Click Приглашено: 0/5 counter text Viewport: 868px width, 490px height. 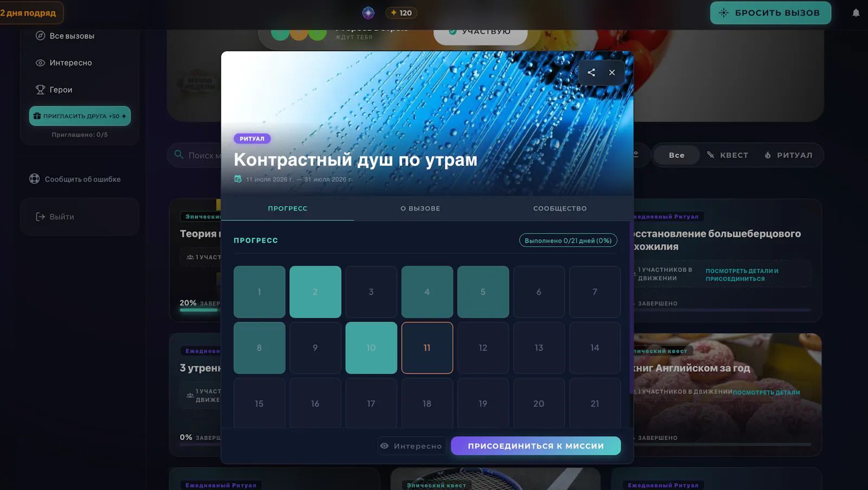tap(80, 135)
